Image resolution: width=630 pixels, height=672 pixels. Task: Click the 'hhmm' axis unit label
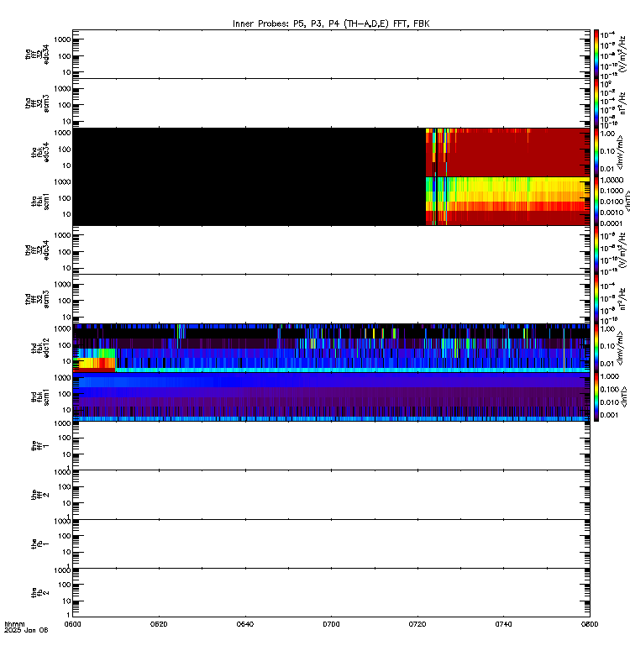(x=14, y=624)
